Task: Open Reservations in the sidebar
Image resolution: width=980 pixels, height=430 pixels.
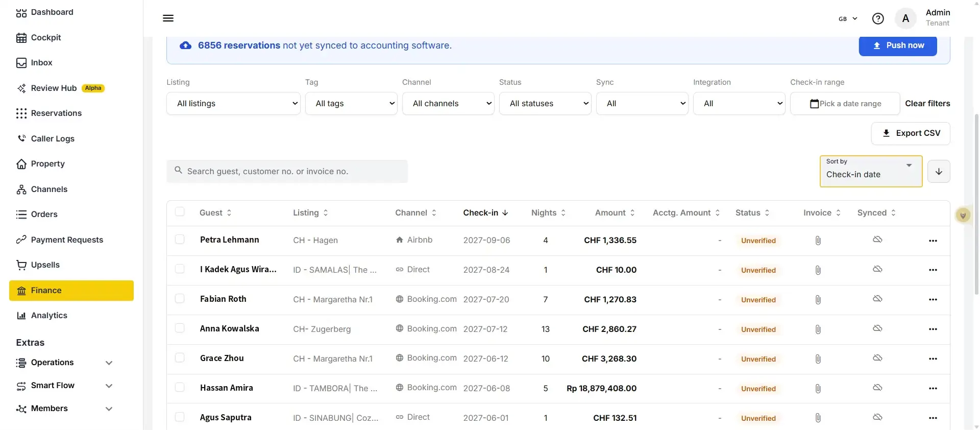Action: click(x=56, y=113)
